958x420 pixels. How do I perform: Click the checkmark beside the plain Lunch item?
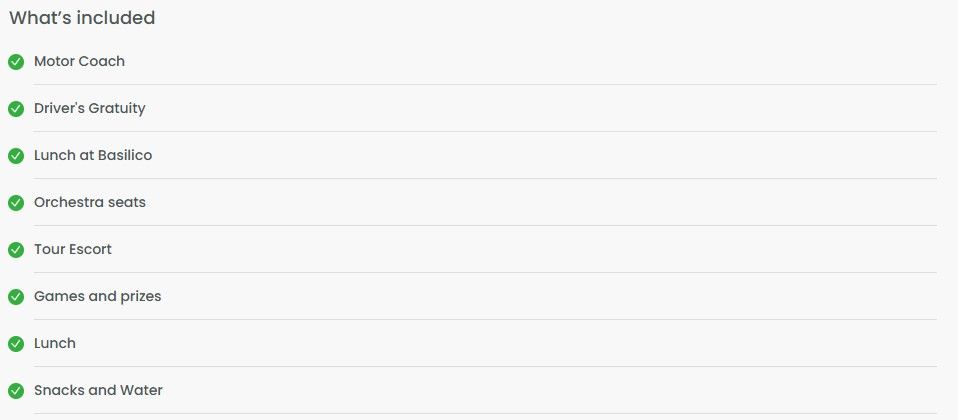click(16, 344)
